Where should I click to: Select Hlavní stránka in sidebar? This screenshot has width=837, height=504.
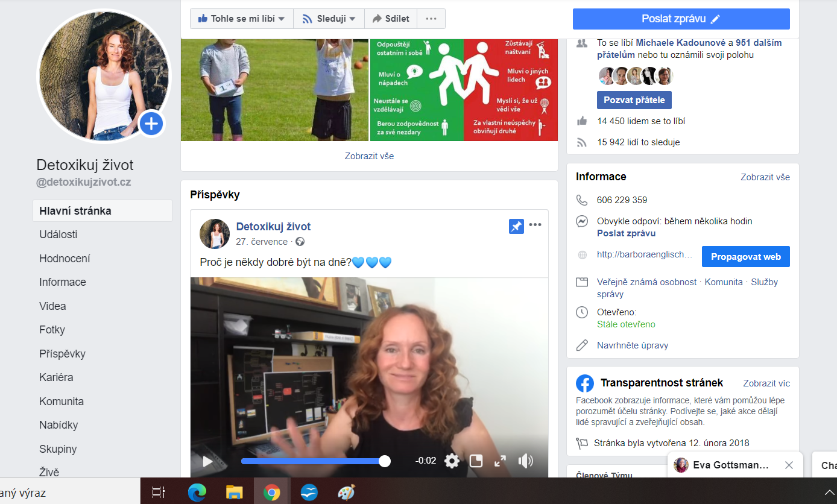click(x=103, y=211)
